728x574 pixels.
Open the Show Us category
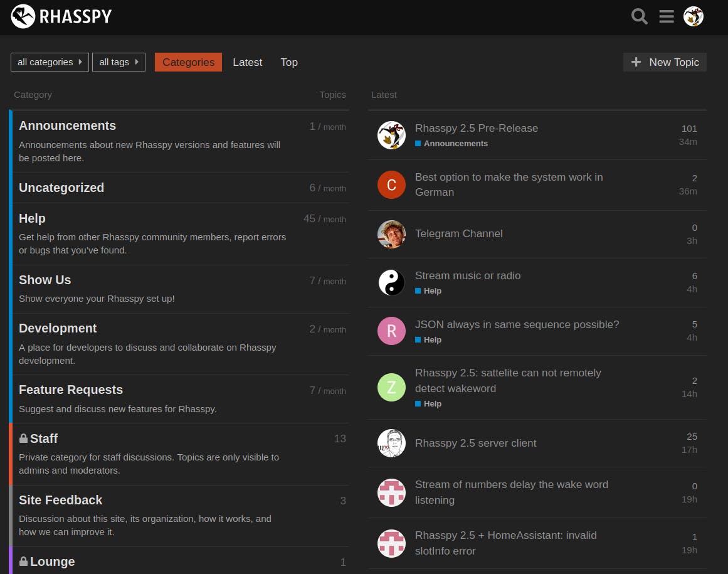pos(45,280)
